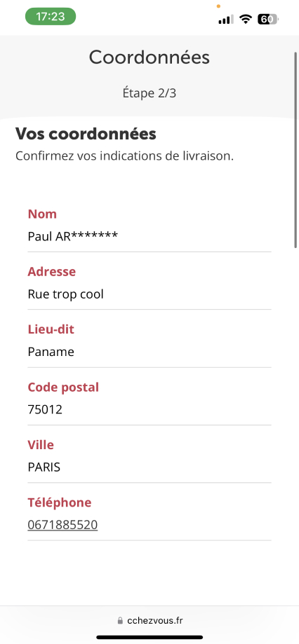
Task: Tap the Vos coordonnées heading
Action: (x=86, y=134)
